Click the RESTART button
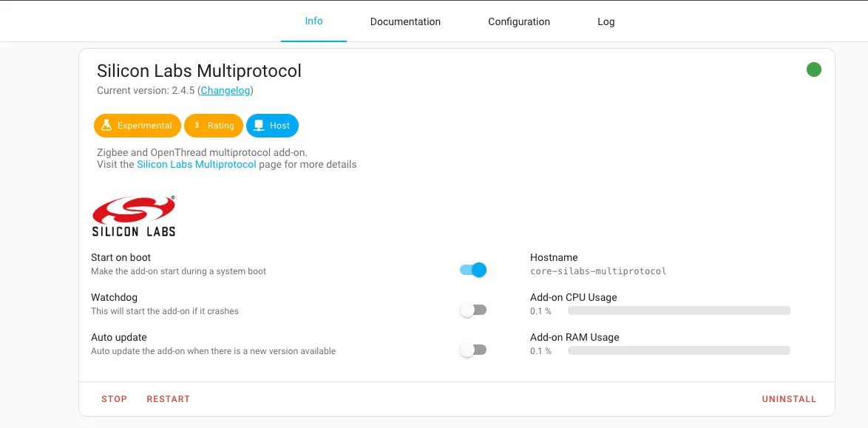This screenshot has width=868, height=428. 169,399
